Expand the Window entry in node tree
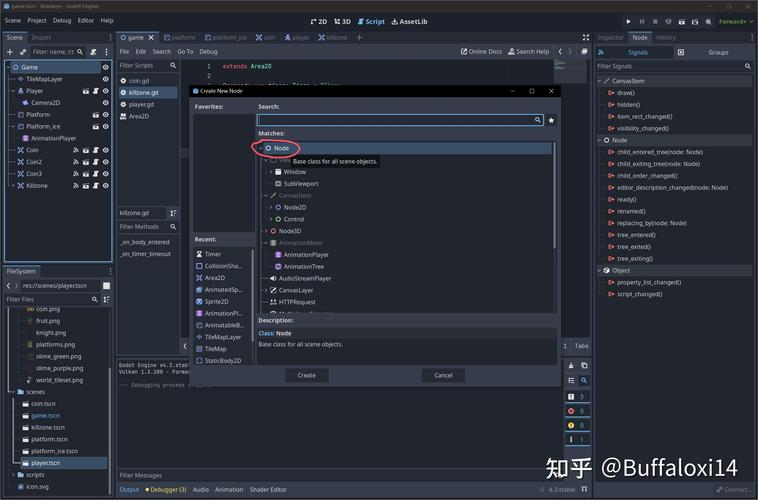758x500 pixels. click(x=271, y=172)
